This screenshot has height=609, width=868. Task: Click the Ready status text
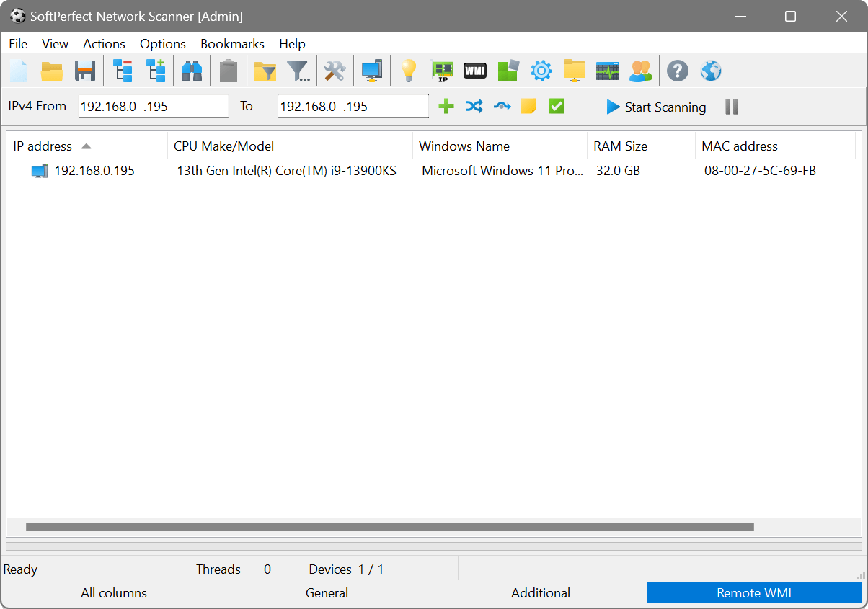click(20, 569)
